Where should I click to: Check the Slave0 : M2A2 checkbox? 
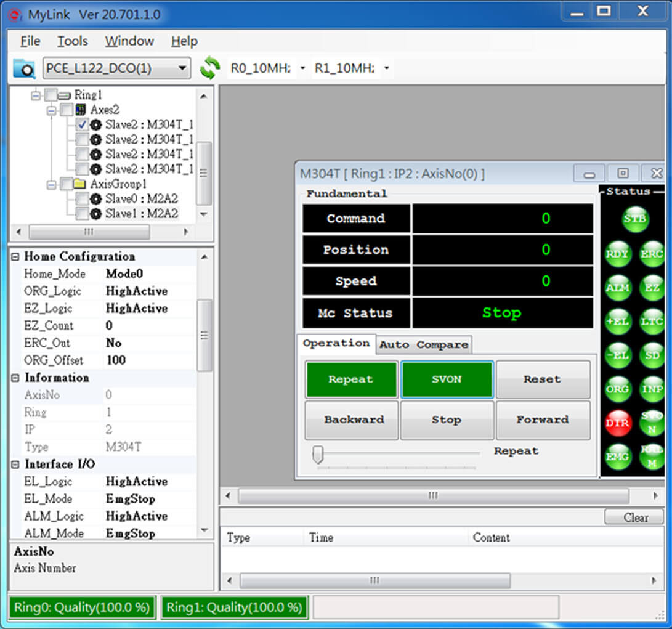coord(82,199)
